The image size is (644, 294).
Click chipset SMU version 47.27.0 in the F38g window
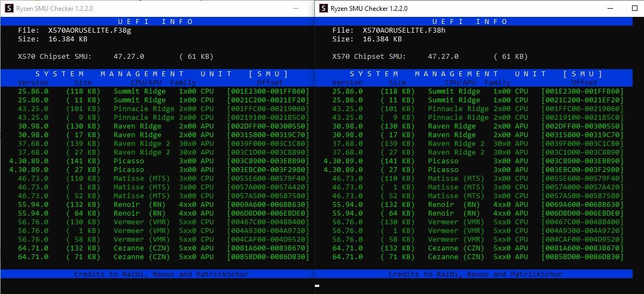(x=128, y=56)
